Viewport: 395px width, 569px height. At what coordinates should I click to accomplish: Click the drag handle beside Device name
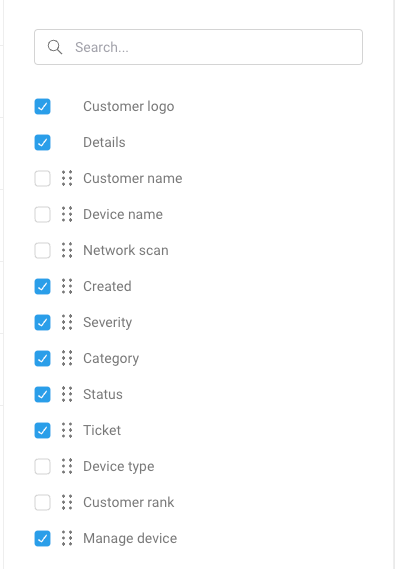tap(67, 214)
